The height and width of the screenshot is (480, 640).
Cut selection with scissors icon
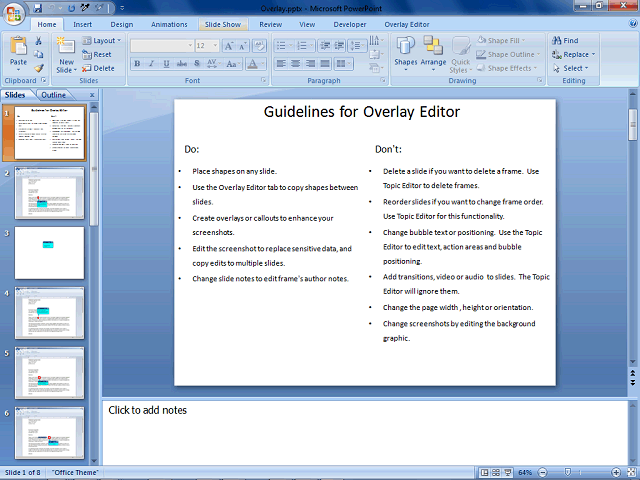tap(38, 41)
